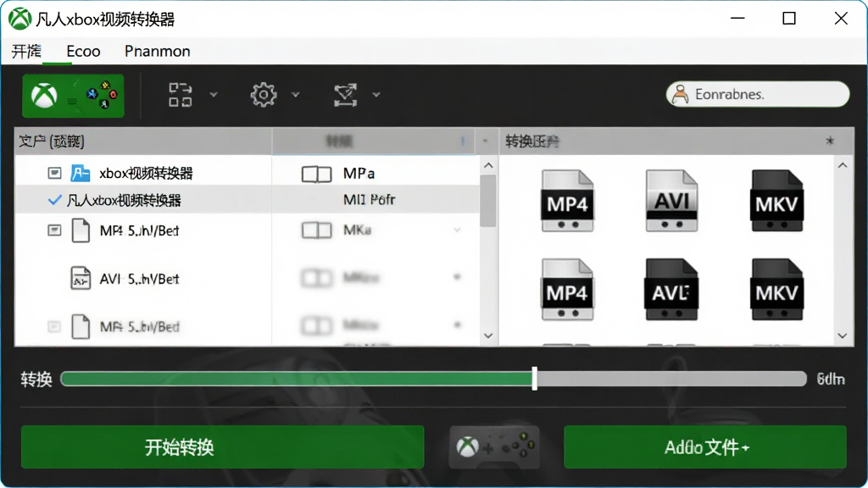This screenshot has height=488, width=868.
Task: Click the Xbox logo in title bar
Action: pos(20,19)
